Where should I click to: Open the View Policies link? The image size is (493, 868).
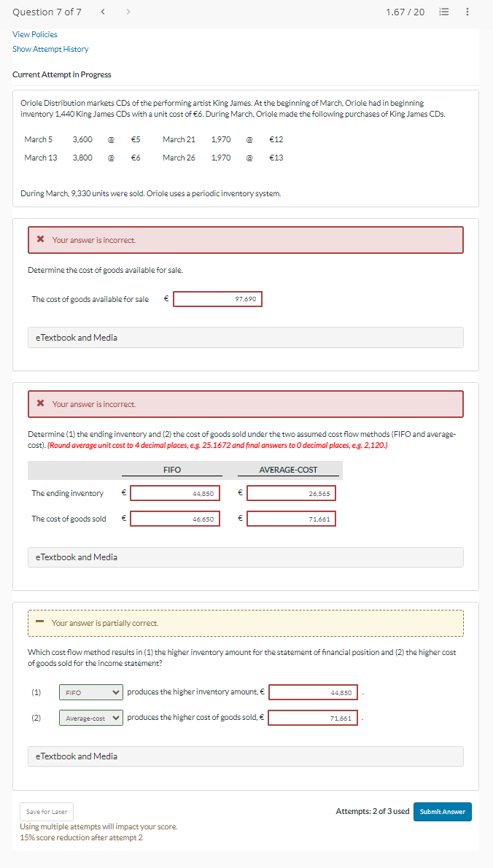point(34,34)
